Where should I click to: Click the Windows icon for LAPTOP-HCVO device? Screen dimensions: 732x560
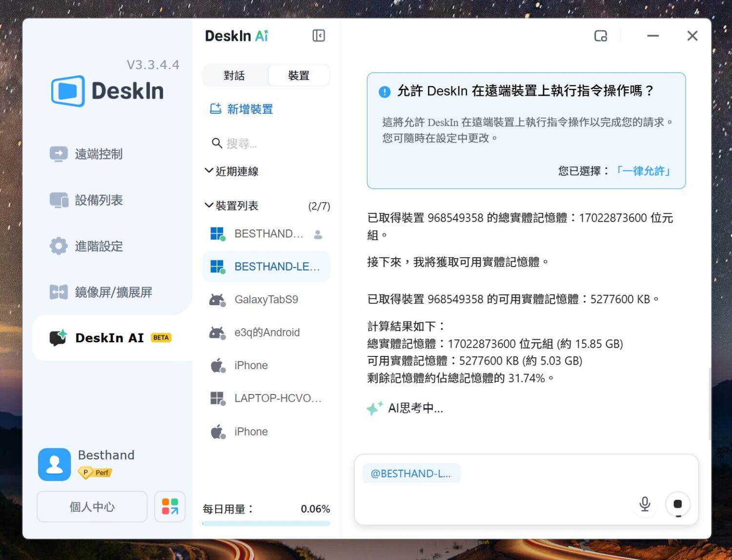(x=217, y=398)
